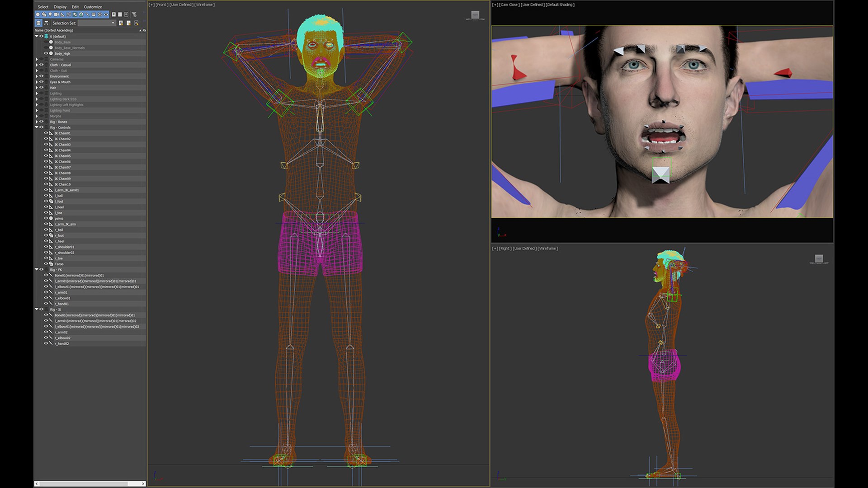This screenshot has height=488, width=868.
Task: Toggle Display Geometry filter in Scene Explorer toolbar
Action: click(38, 14)
